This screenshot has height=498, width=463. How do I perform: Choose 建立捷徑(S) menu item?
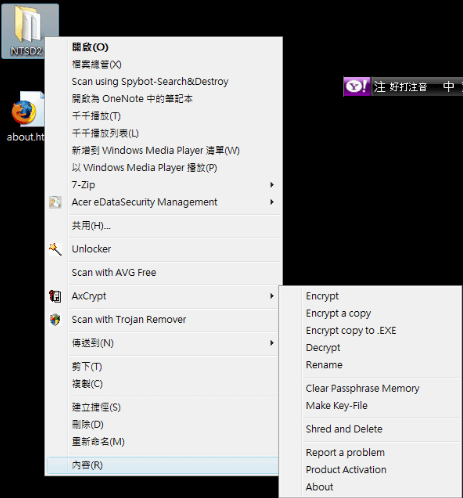click(164, 407)
